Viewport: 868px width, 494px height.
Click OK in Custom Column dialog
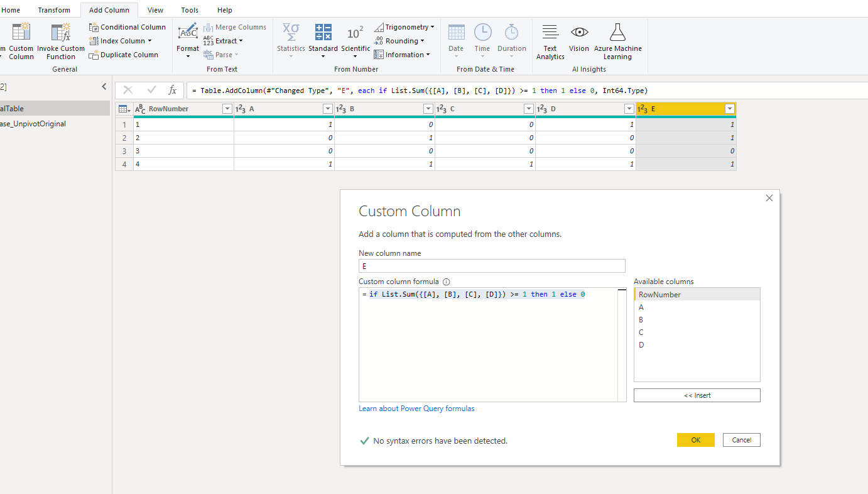(696, 440)
